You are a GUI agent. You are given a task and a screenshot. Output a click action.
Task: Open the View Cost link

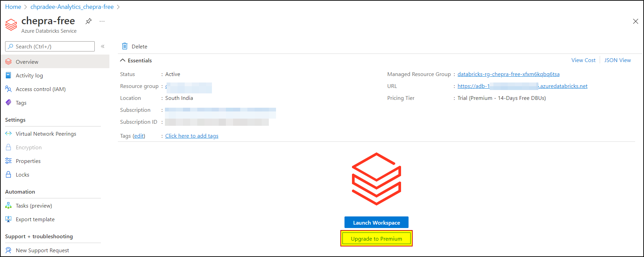(x=583, y=60)
